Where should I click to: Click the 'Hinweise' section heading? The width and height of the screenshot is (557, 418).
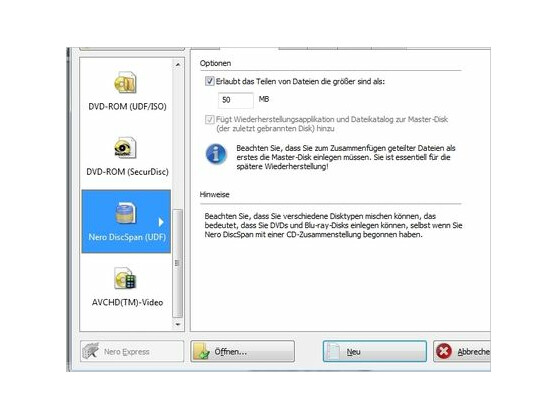pyautogui.click(x=214, y=195)
